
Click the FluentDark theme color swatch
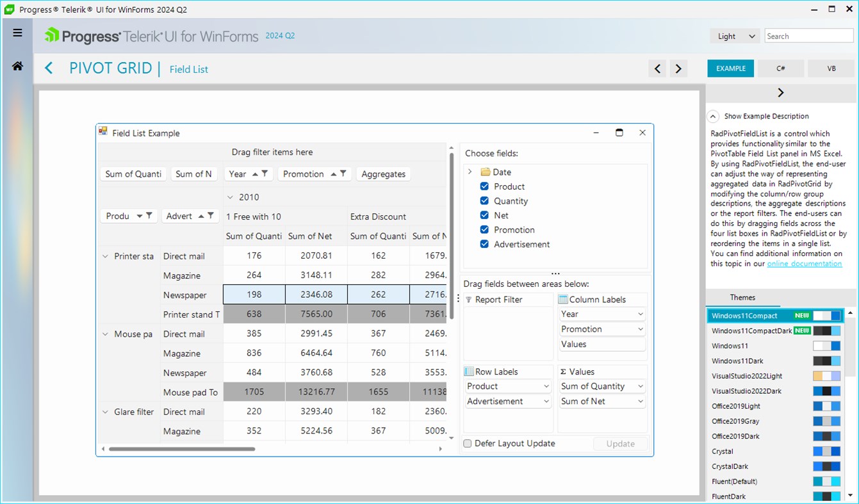[826, 496]
